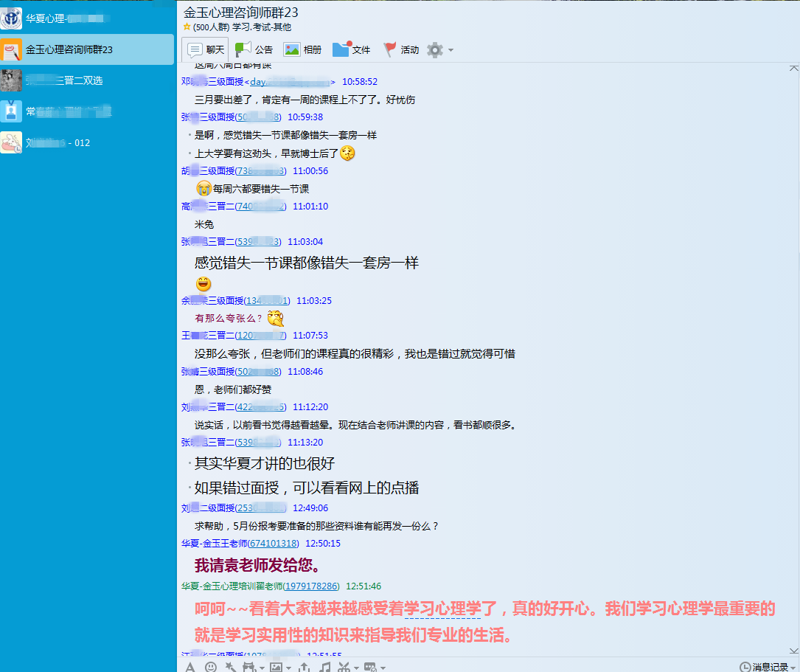Click the 674101318 account number link
This screenshot has width=800, height=672.
(x=273, y=544)
